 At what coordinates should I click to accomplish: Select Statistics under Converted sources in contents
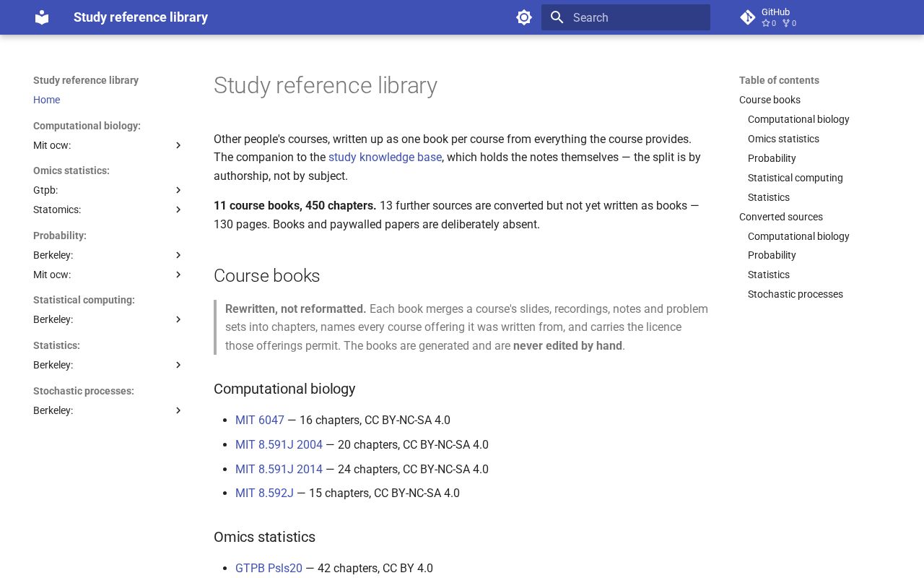click(769, 275)
